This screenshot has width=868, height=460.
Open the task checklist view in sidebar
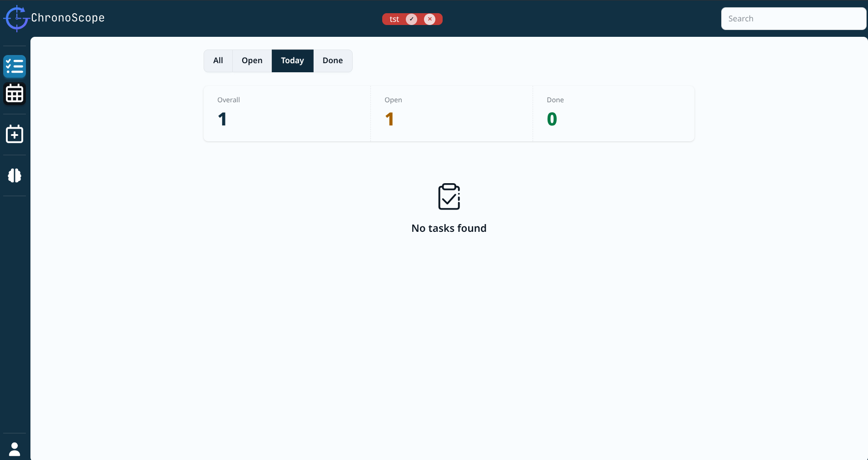point(15,66)
